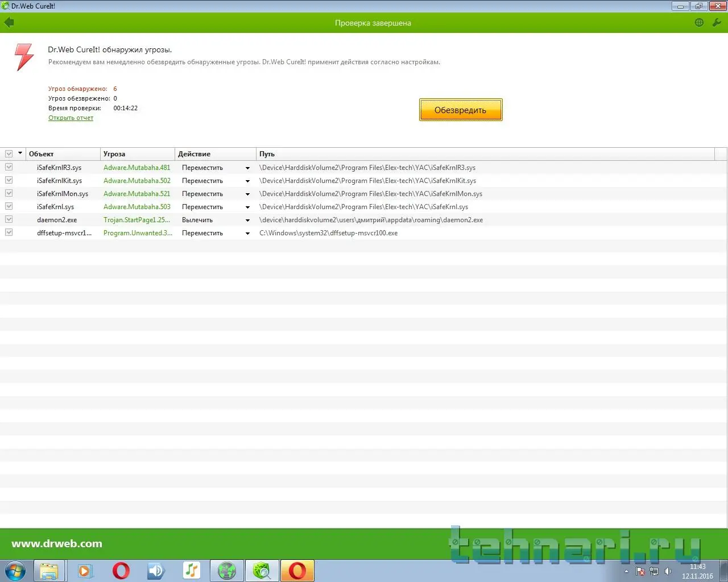
Task: Select the iSafeKrnlR3.sys object name
Action: tap(59, 168)
